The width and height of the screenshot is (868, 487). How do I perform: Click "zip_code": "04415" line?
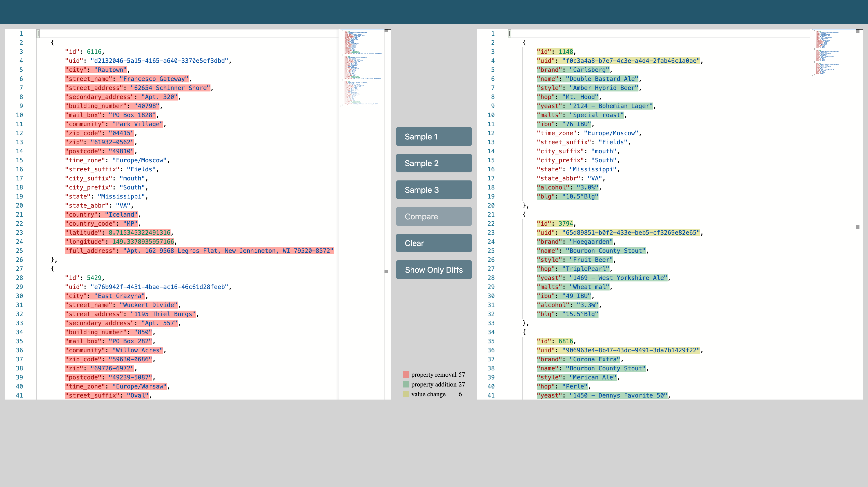click(100, 133)
